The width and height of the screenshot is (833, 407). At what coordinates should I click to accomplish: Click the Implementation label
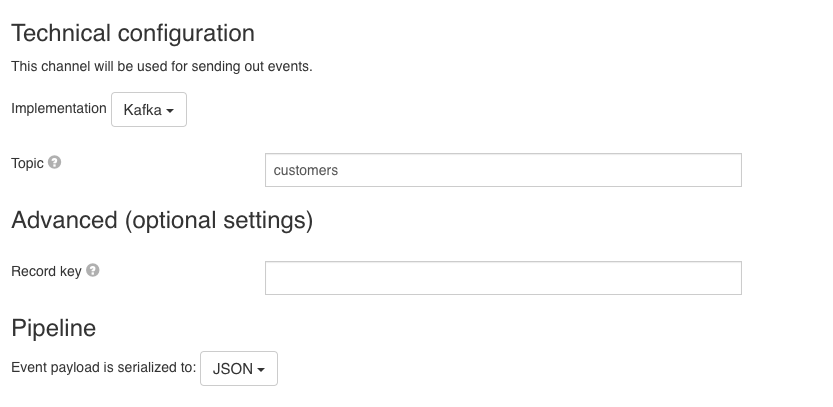(x=58, y=108)
